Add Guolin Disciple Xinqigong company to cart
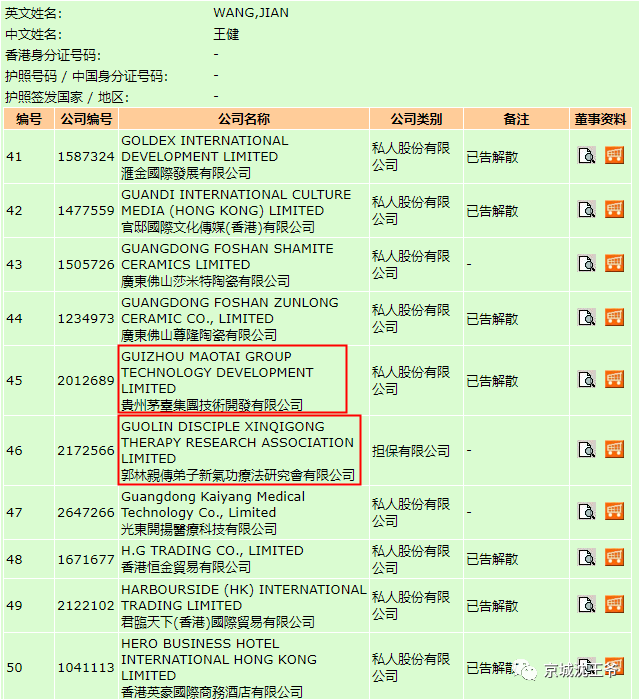Viewport: 639px width, 699px height. (614, 450)
